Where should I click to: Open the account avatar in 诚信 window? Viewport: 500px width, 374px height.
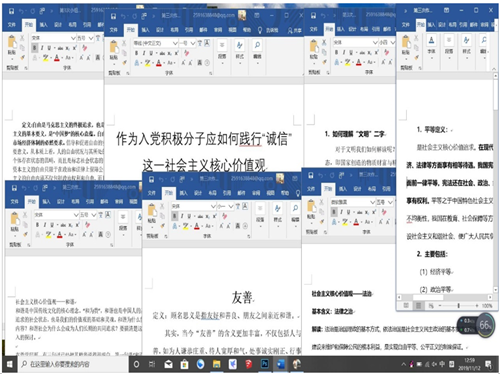click(242, 15)
